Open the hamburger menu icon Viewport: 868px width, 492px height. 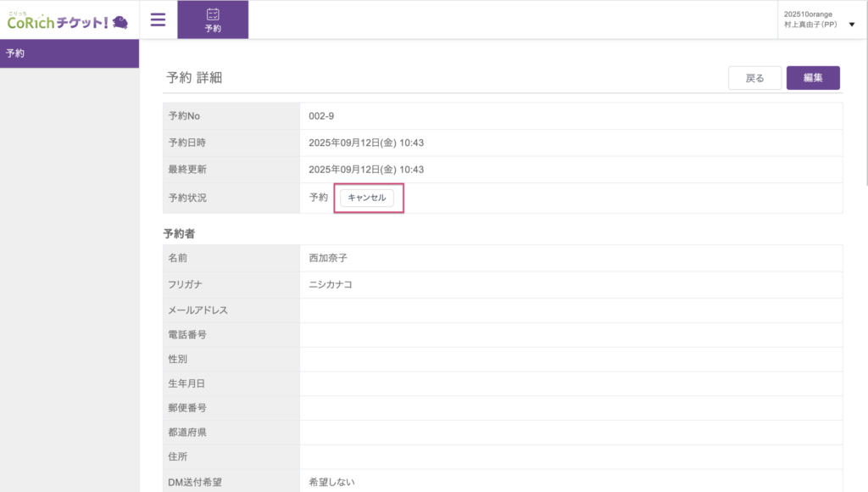(158, 20)
